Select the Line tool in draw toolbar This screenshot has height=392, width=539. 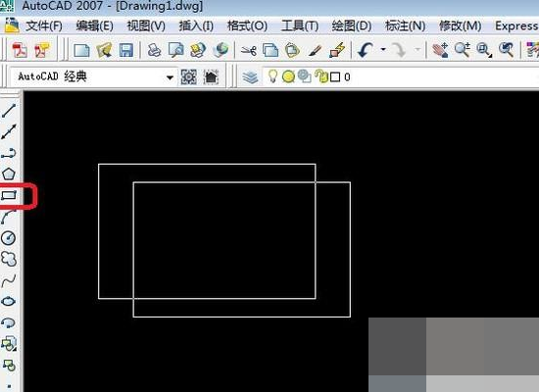point(9,111)
